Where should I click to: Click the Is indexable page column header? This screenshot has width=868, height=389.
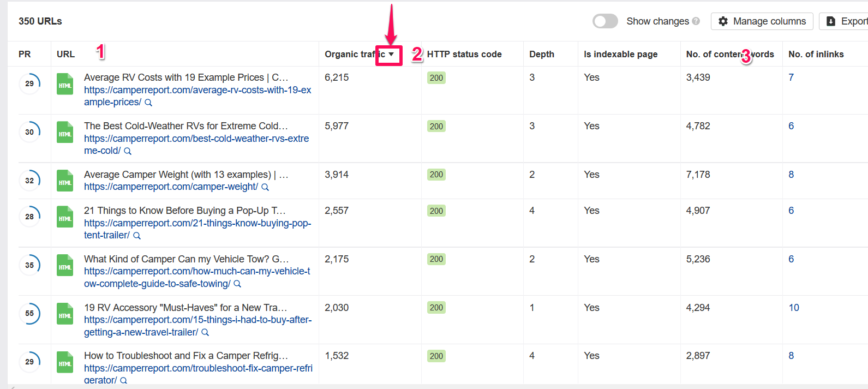620,54
